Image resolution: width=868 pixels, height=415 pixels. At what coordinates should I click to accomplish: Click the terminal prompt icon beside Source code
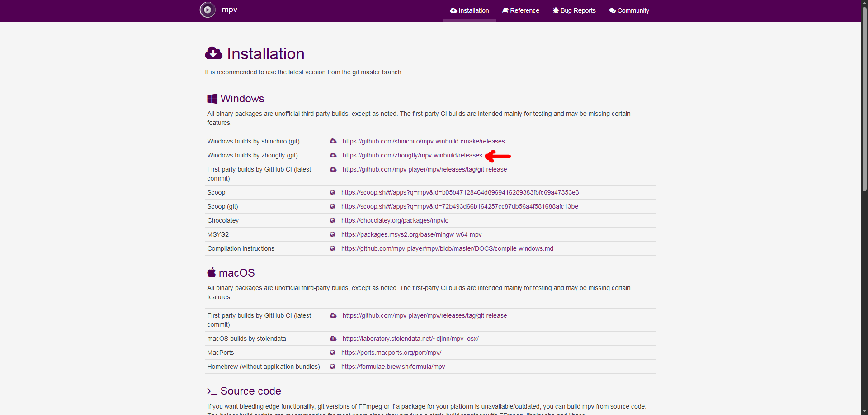[212, 391]
